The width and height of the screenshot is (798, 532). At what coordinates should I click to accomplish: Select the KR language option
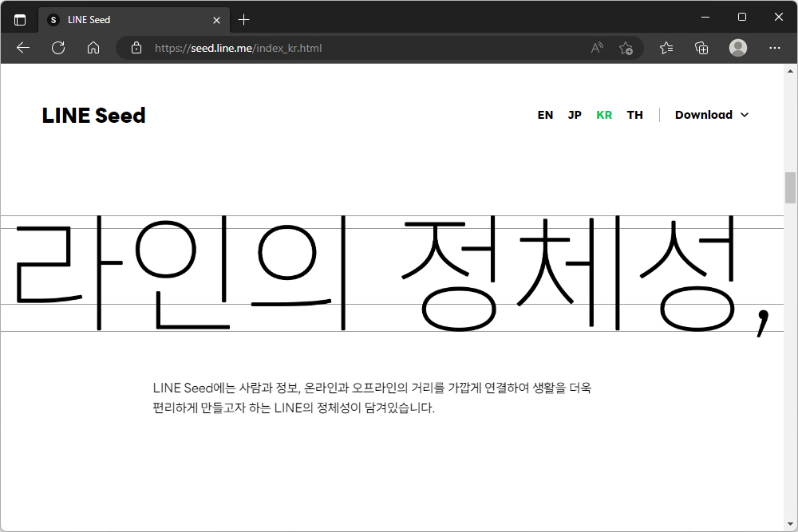[604, 115]
